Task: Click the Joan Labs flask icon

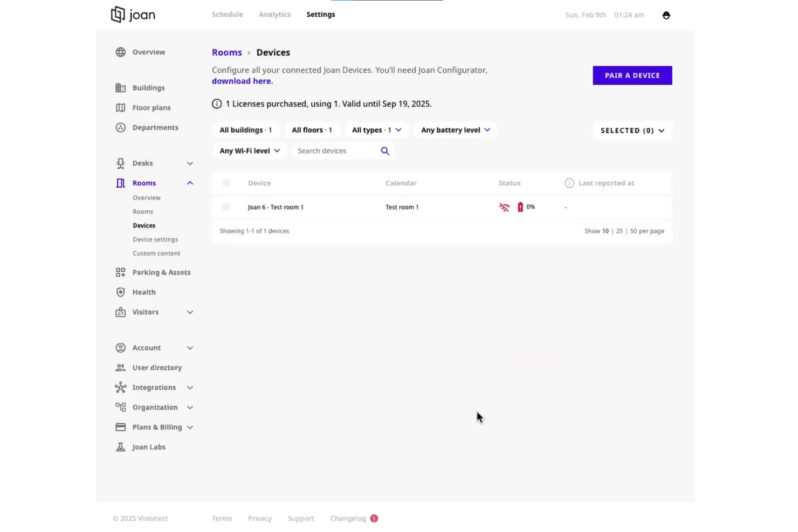Action: [120, 447]
